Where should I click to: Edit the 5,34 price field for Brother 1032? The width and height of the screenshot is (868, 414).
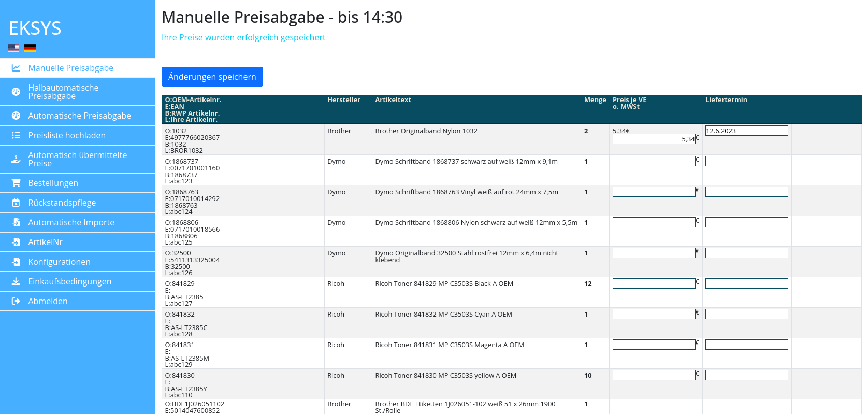(x=654, y=139)
